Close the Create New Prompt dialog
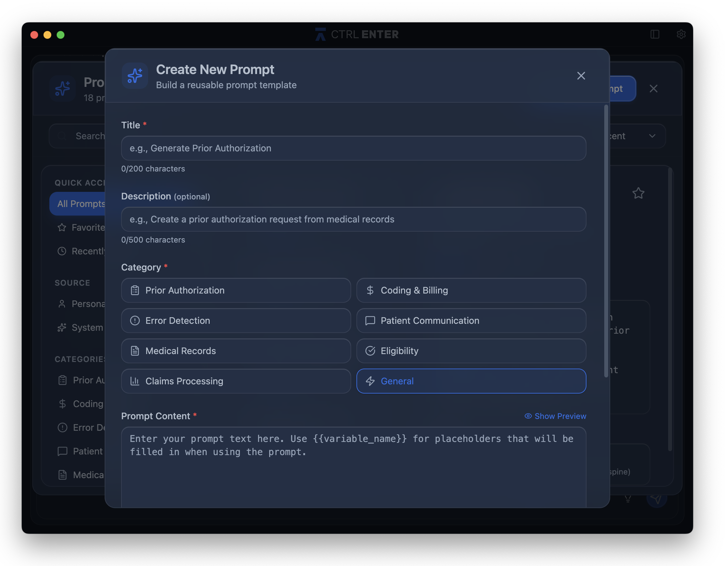This screenshot has width=728, height=566. coord(581,76)
